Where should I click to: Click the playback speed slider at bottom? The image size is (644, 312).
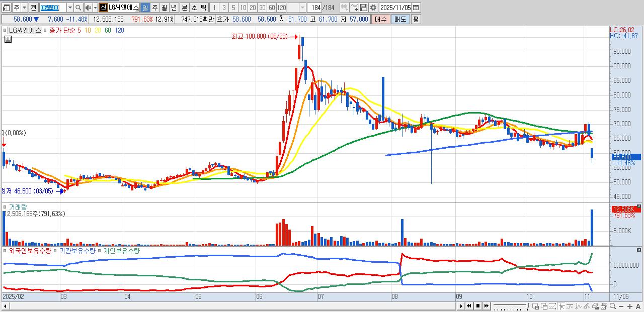[510, 306]
